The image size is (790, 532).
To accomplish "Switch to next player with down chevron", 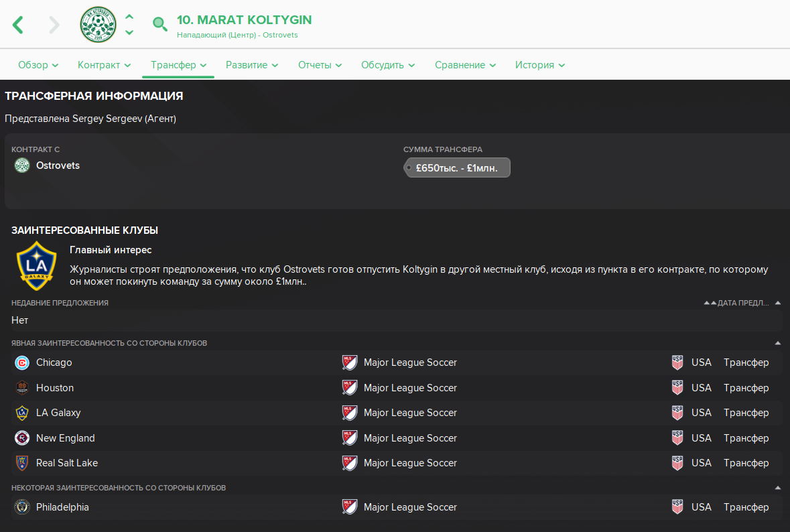I will pos(129,33).
